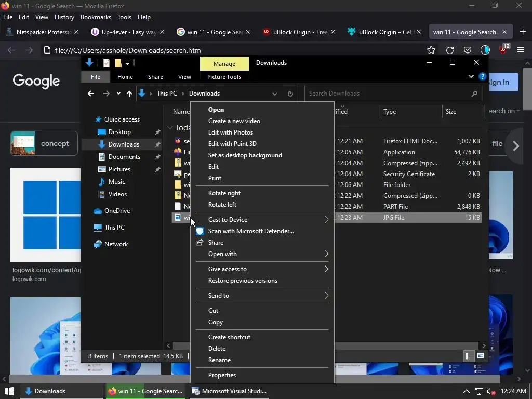Click the Google logo
Screen dimensions: 532x399
click(x=36, y=81)
